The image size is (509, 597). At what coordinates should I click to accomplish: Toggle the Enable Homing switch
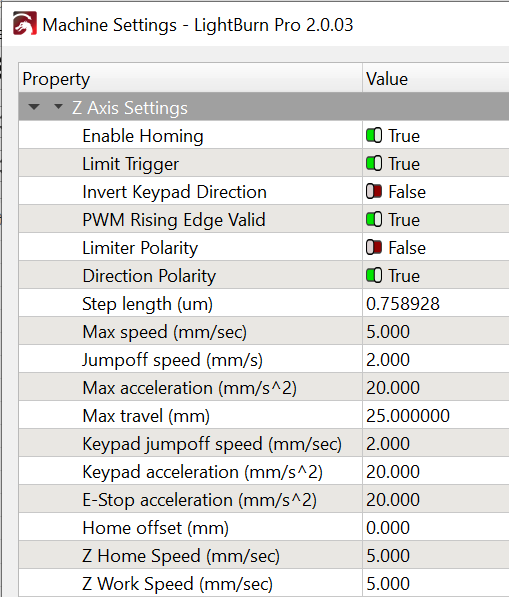(374, 136)
